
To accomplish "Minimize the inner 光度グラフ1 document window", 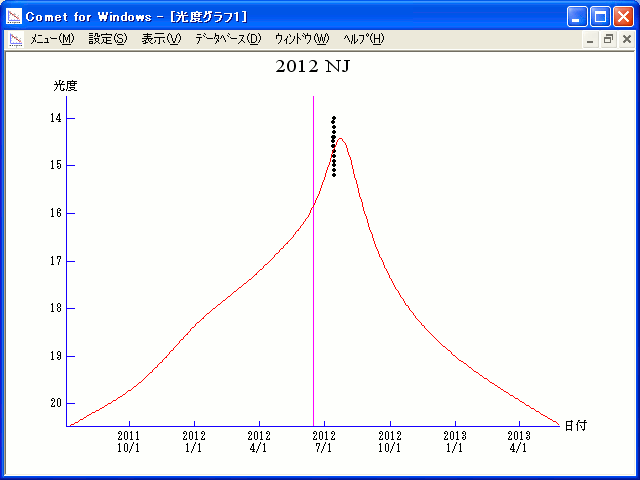I will click(x=590, y=40).
